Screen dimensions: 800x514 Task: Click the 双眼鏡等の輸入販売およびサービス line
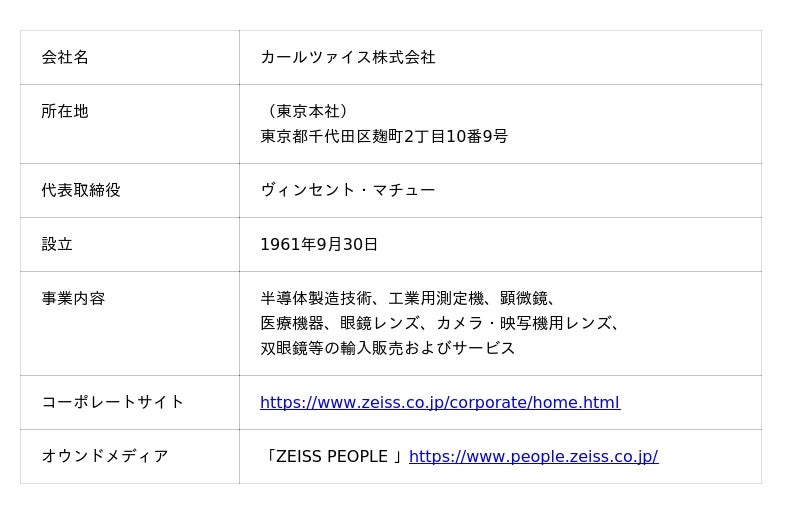[x=388, y=348]
